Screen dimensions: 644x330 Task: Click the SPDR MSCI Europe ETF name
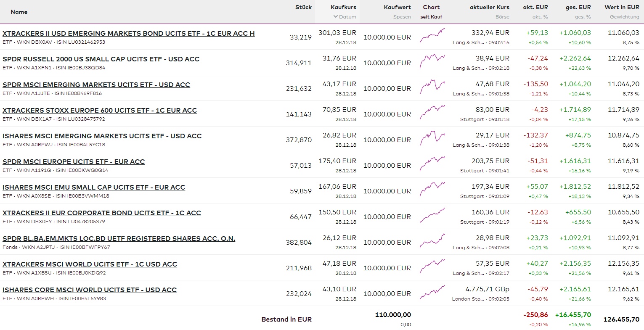74,162
